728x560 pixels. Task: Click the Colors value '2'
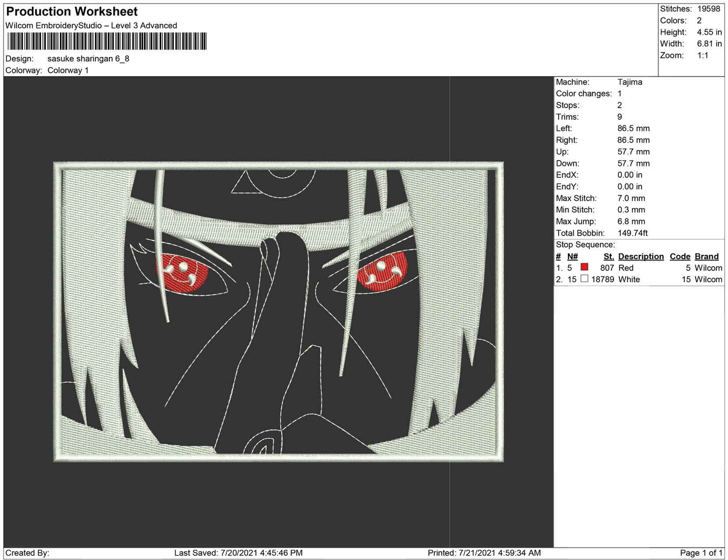pyautogui.click(x=699, y=21)
